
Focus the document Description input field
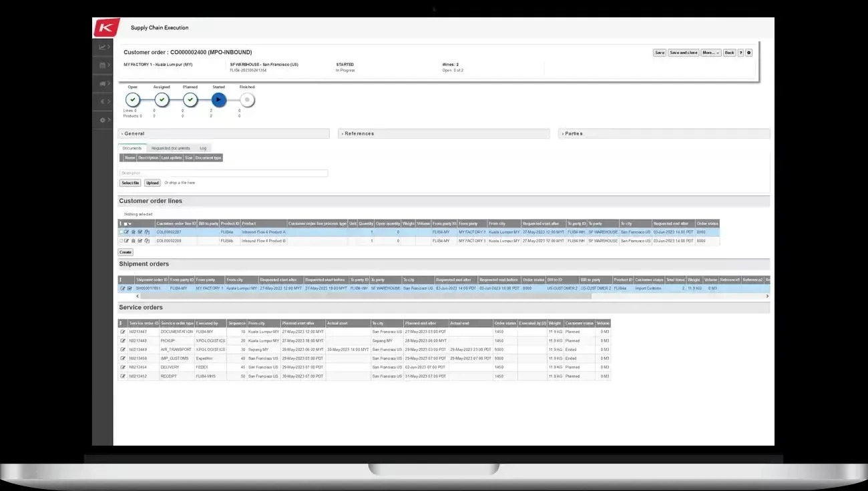click(x=224, y=173)
